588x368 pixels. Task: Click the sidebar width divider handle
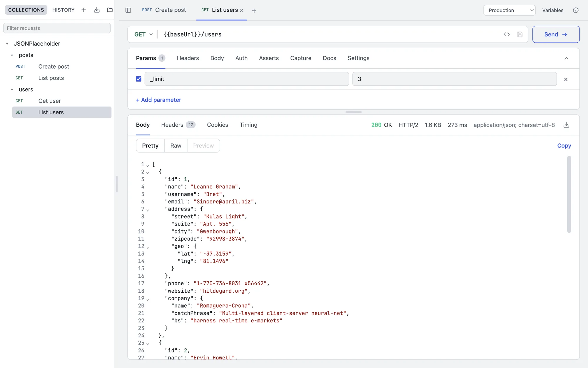point(117,184)
